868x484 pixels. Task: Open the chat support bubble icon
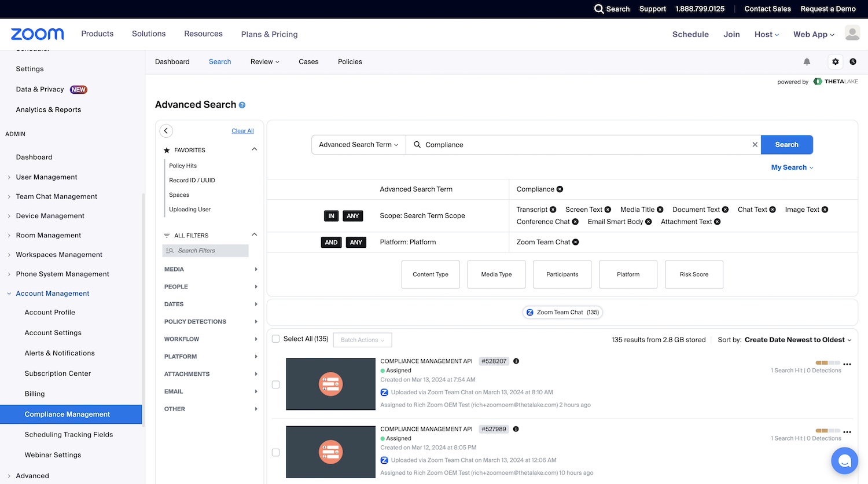(844, 461)
